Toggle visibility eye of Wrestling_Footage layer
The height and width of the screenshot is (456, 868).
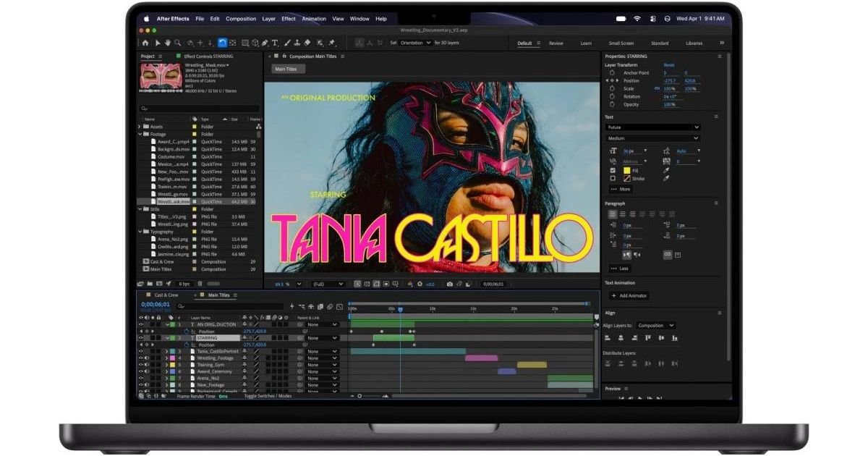coord(141,358)
